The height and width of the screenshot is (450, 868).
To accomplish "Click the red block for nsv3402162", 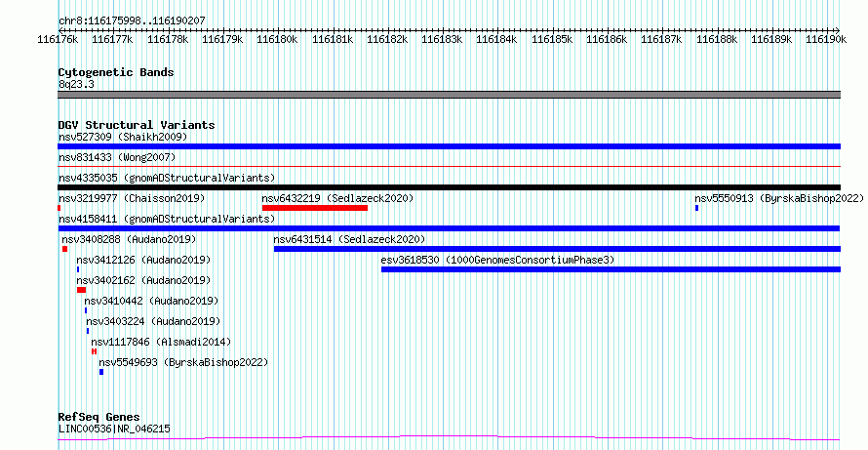I will click(81, 290).
